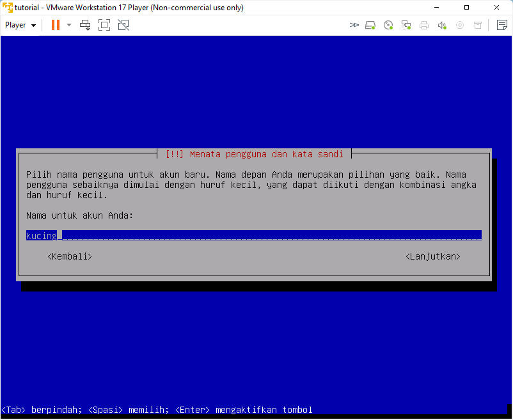Click the VMware app icon in the title bar
This screenshot has height=420, width=513.
7,7
